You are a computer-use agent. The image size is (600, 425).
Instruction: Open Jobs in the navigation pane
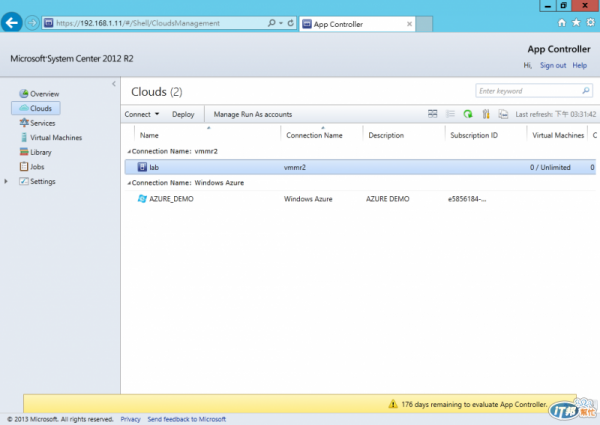tap(32, 166)
